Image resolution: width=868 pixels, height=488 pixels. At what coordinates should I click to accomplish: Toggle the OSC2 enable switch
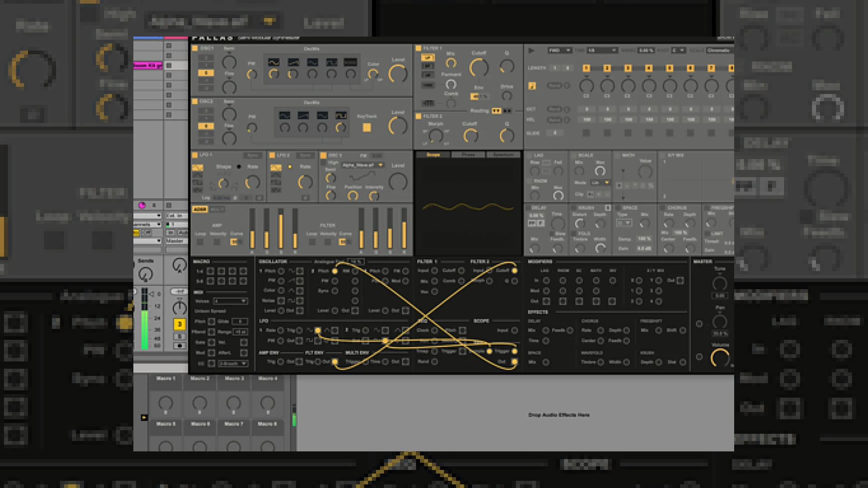click(x=195, y=102)
